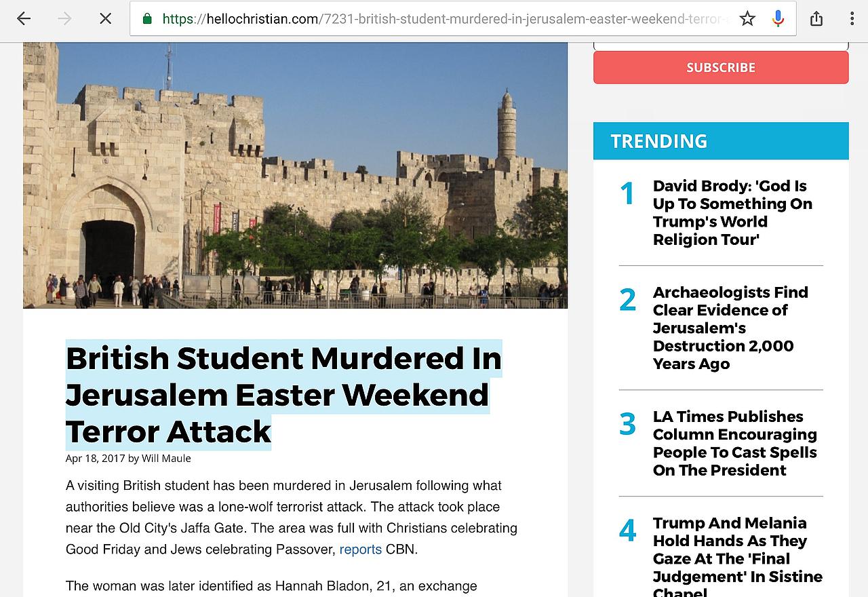This screenshot has width=868, height=597.
Task: Click the red SUBSCRIBE button
Action: [721, 67]
